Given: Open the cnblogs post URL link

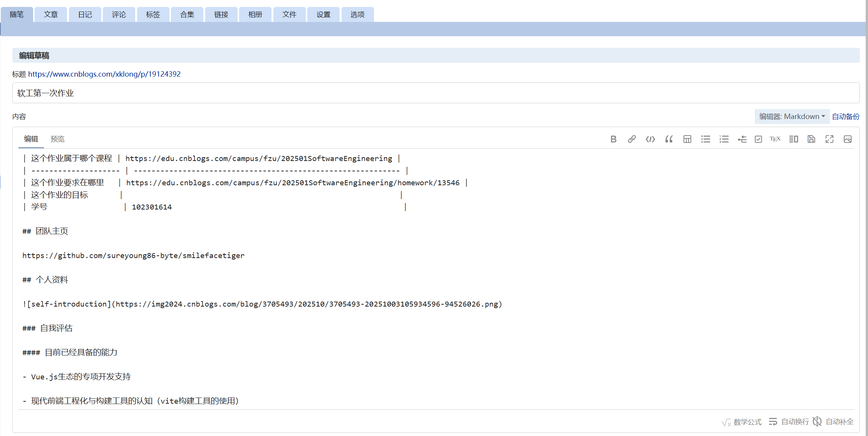Looking at the screenshot, I should coord(104,74).
